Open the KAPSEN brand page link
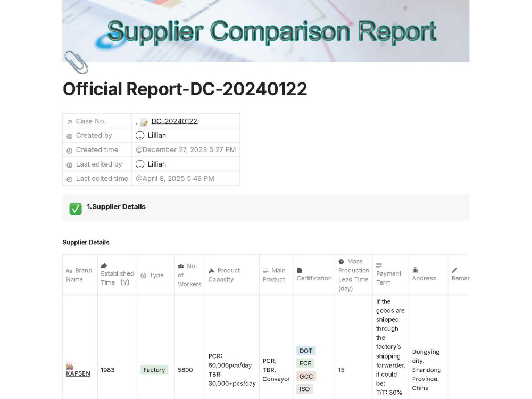The height and width of the screenshot is (399, 532). pyautogui.click(x=78, y=373)
